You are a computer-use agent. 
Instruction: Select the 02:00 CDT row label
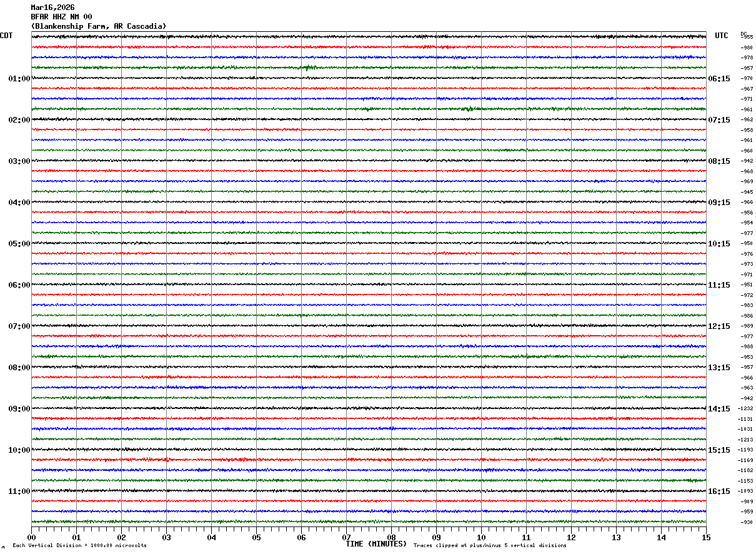click(x=19, y=120)
